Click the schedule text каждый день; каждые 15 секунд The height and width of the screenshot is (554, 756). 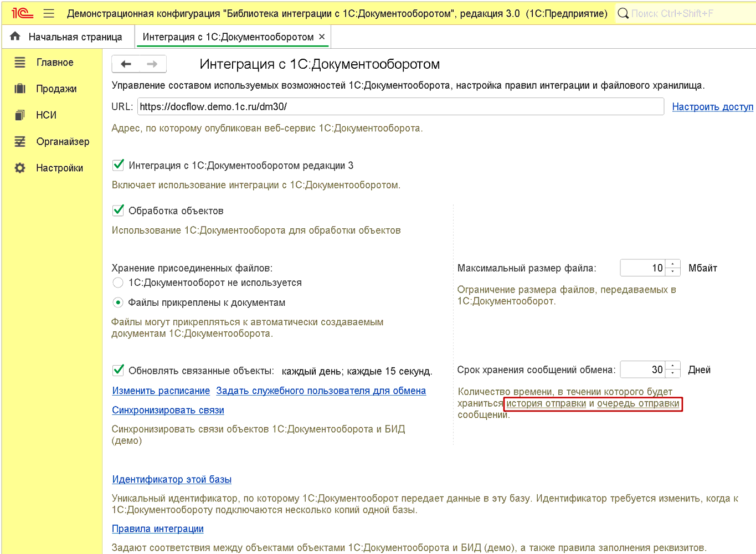coord(357,371)
